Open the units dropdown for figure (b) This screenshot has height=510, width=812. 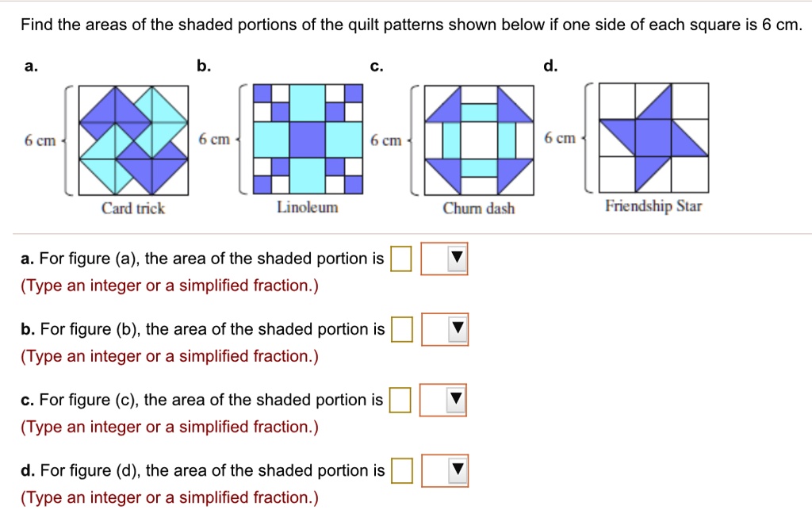pos(446,329)
